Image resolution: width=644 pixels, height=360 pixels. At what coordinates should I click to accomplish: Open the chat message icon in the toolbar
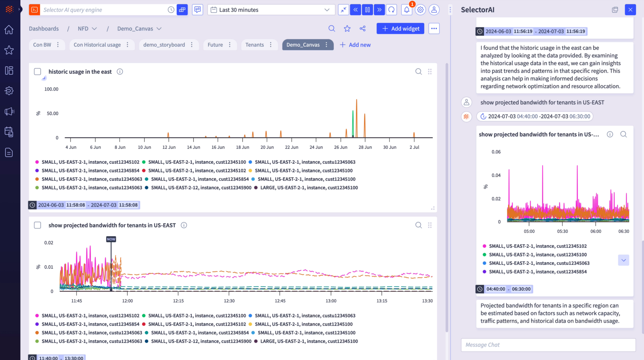tap(197, 10)
